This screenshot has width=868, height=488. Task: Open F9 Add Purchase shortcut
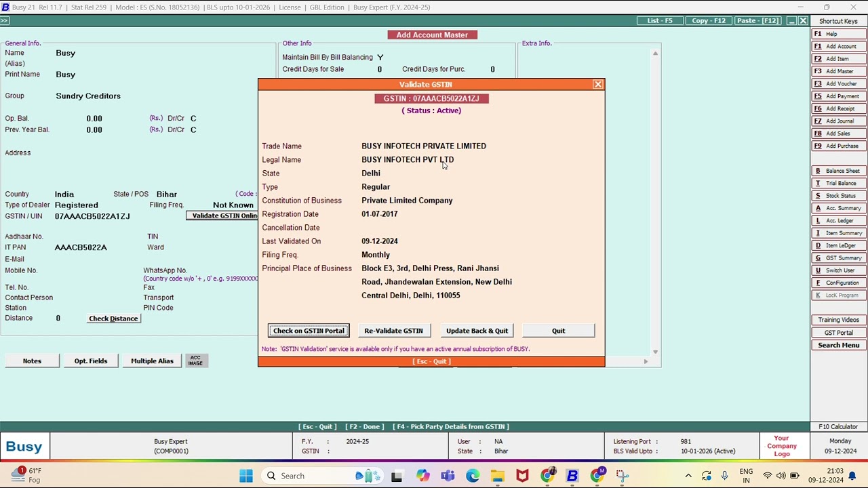(838, 146)
